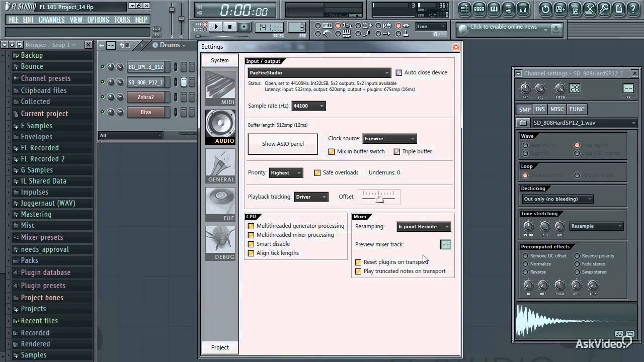Switch to the INS tab
Viewport: 644px width, 362px height.
540,109
